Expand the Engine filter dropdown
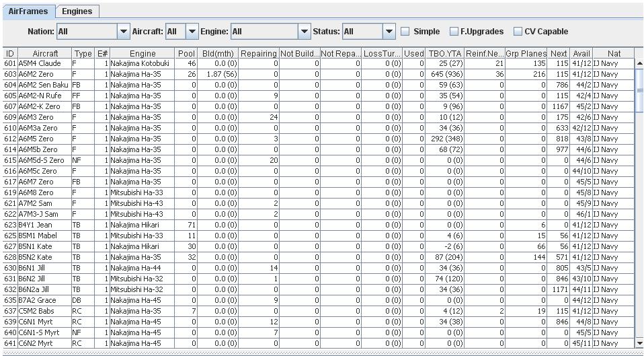Image resolution: width=644 pixels, height=356 pixels. 304,31
